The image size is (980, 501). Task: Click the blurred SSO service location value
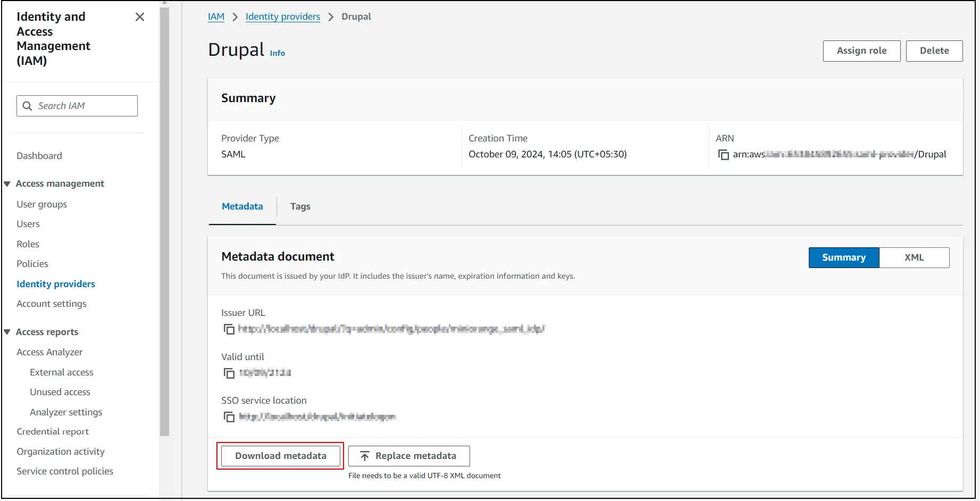317,417
